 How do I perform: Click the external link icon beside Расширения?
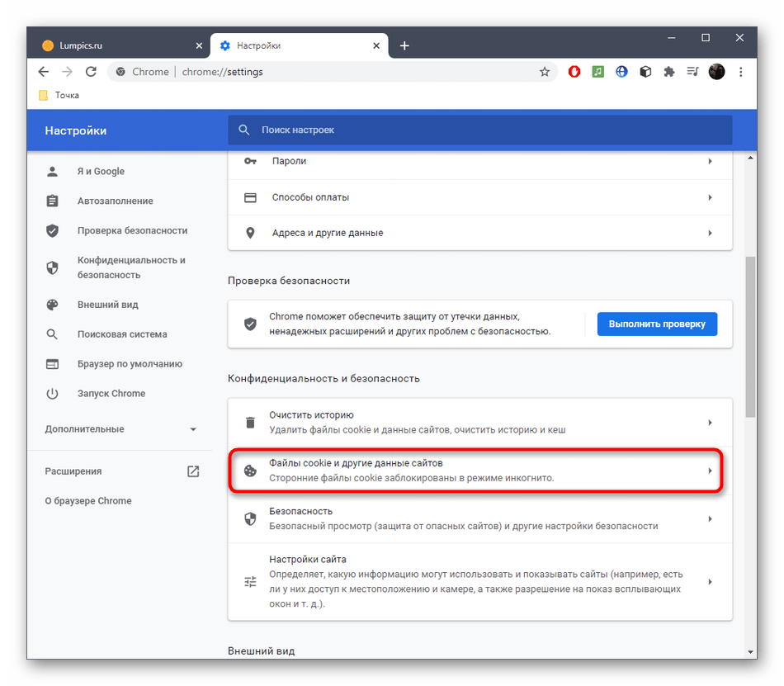(x=193, y=471)
